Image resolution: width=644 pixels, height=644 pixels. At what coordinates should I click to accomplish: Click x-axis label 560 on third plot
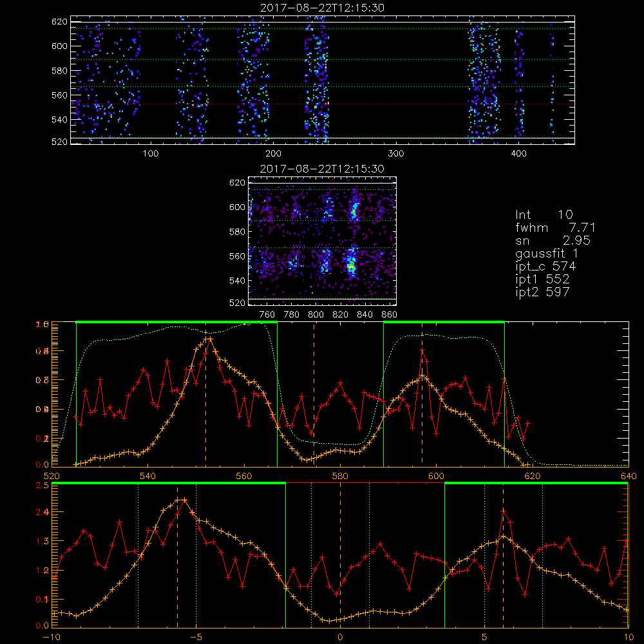(244, 477)
